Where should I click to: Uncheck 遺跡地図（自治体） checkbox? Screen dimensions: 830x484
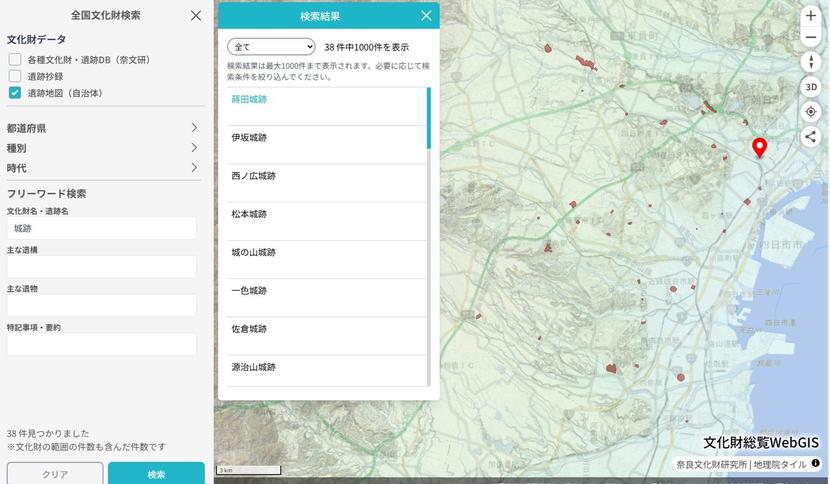tap(15, 93)
